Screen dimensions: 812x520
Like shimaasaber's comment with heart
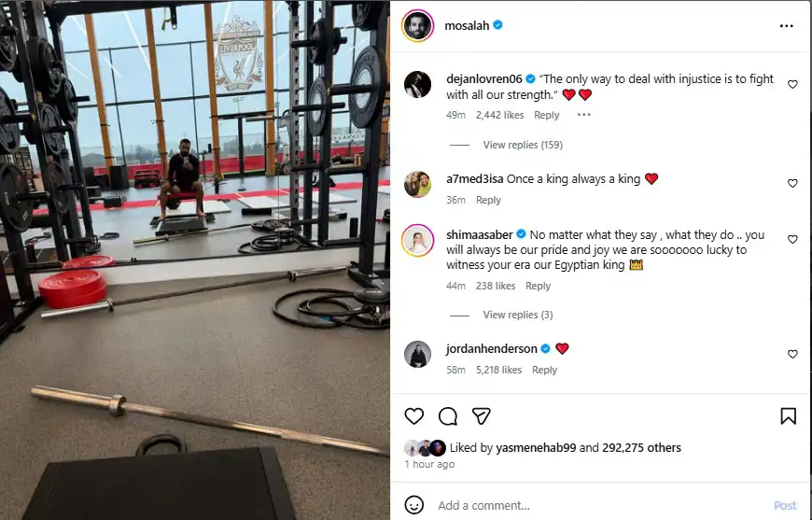point(792,239)
